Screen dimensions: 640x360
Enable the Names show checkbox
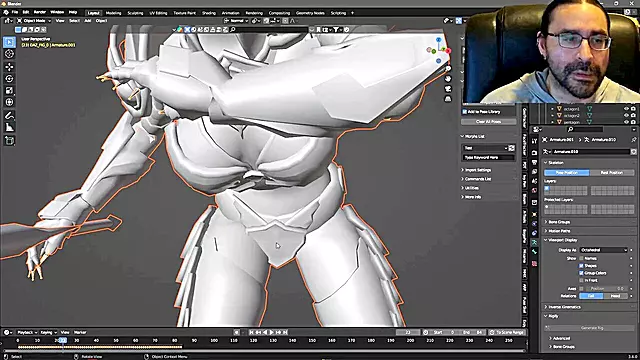581,258
